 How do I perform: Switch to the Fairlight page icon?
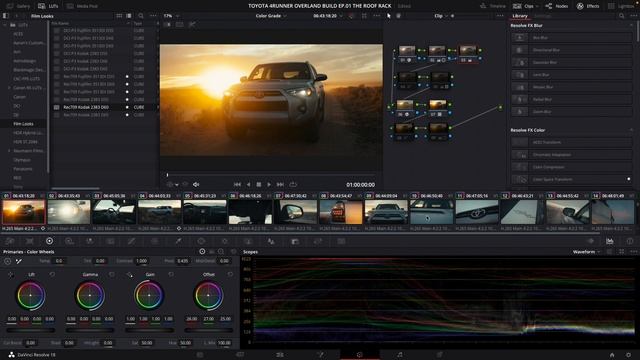pyautogui.click(x=400, y=355)
